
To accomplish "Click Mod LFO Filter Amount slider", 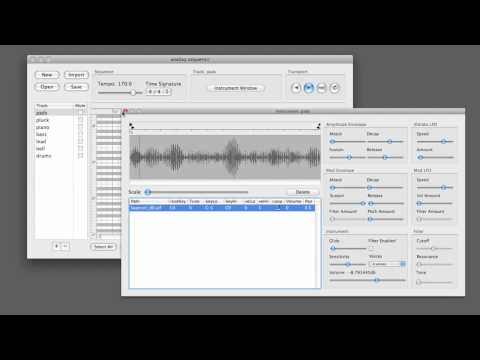I will (x=435, y=219).
